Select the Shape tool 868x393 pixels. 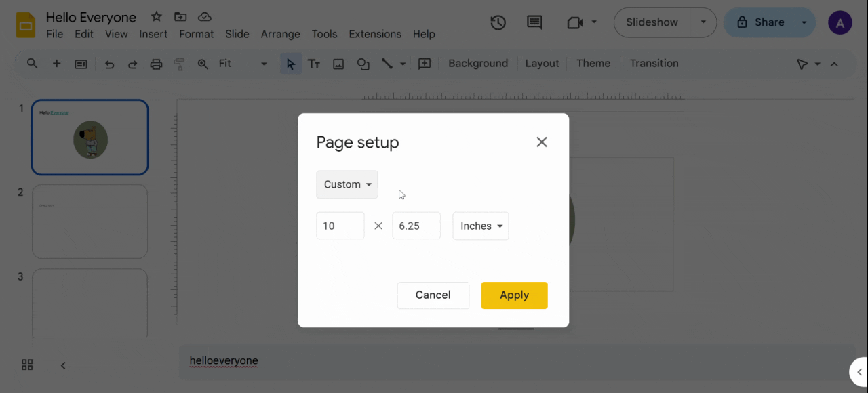(363, 63)
